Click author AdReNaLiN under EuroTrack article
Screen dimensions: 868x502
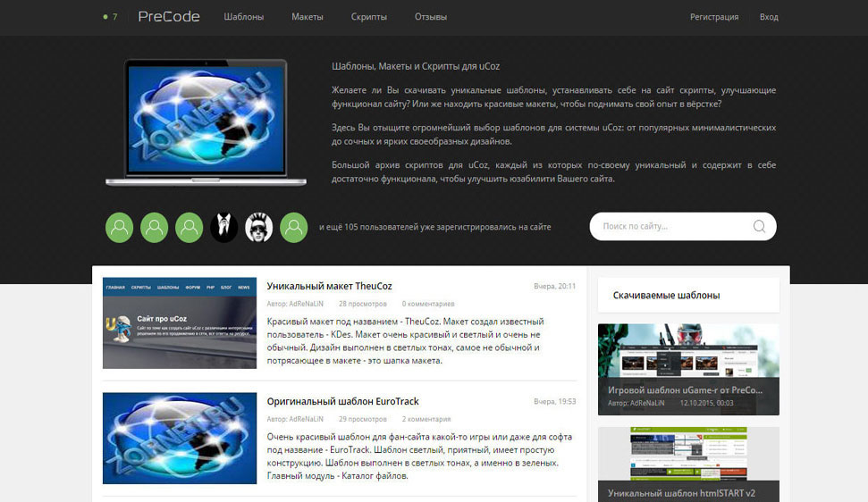pos(306,419)
